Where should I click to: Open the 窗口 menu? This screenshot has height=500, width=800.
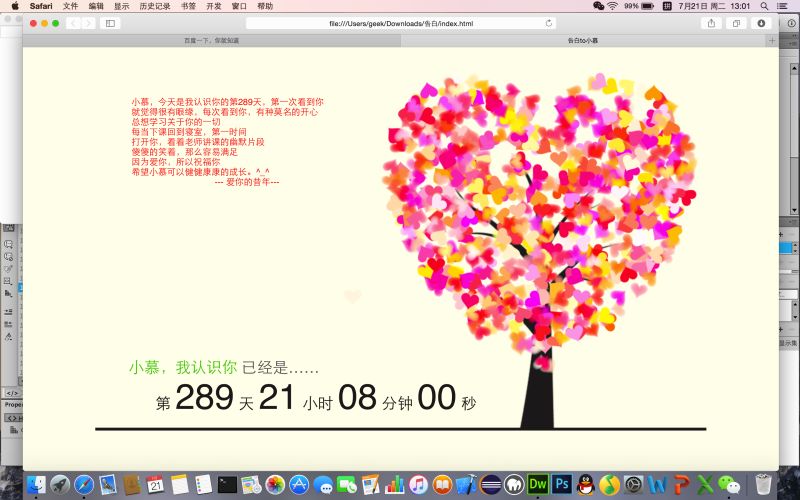tap(239, 6)
